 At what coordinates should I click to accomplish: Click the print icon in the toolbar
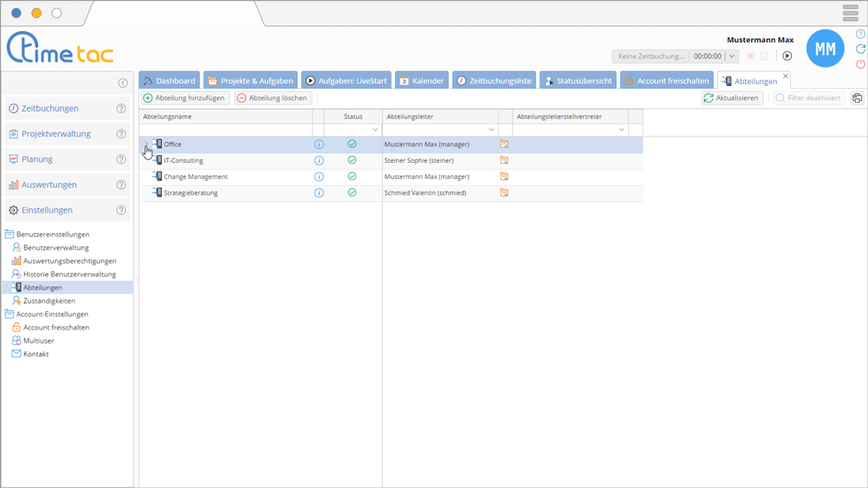pos(856,98)
